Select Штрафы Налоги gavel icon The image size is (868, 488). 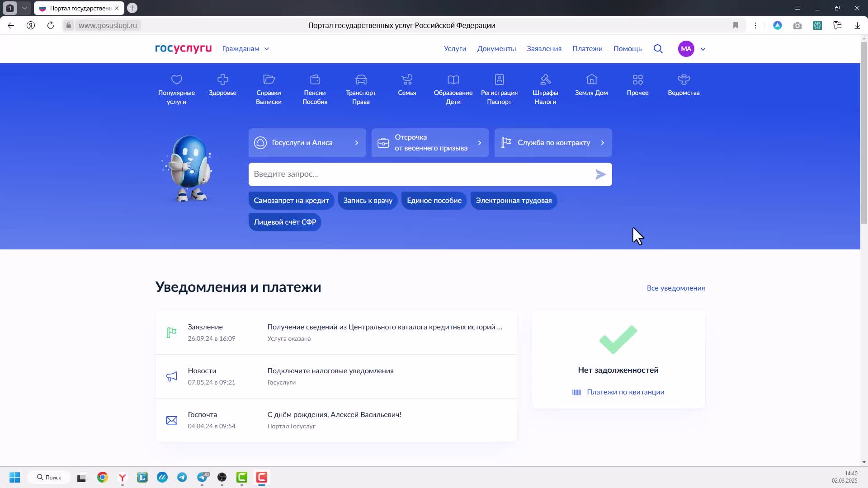pyautogui.click(x=545, y=80)
